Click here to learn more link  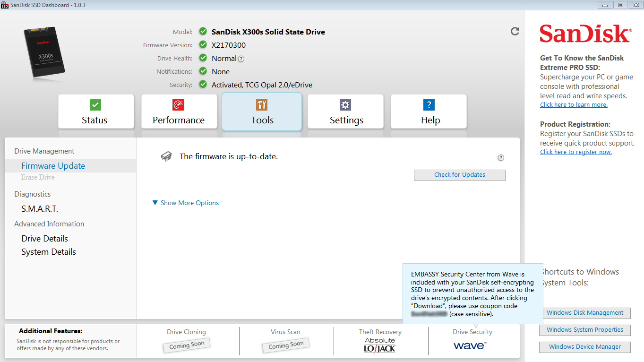pyautogui.click(x=574, y=105)
